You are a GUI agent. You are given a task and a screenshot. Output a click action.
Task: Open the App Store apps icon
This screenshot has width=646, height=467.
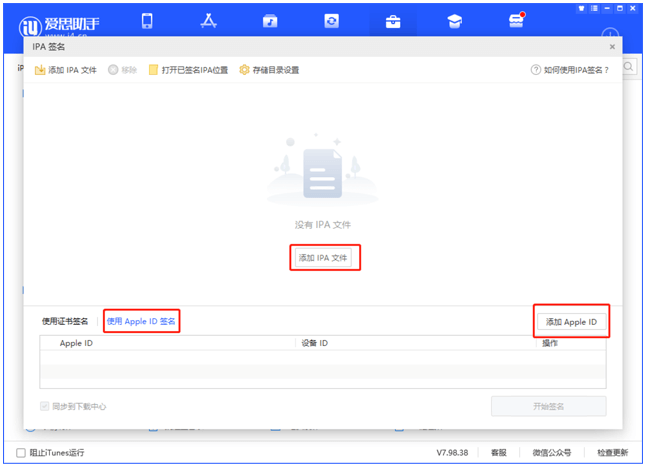click(209, 21)
